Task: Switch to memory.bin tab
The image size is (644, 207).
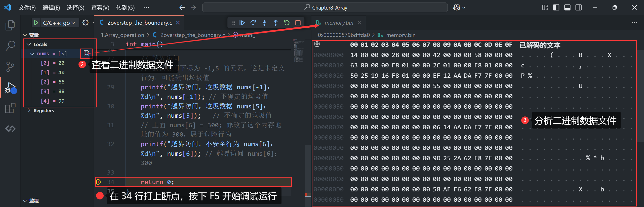Action: 339,23
